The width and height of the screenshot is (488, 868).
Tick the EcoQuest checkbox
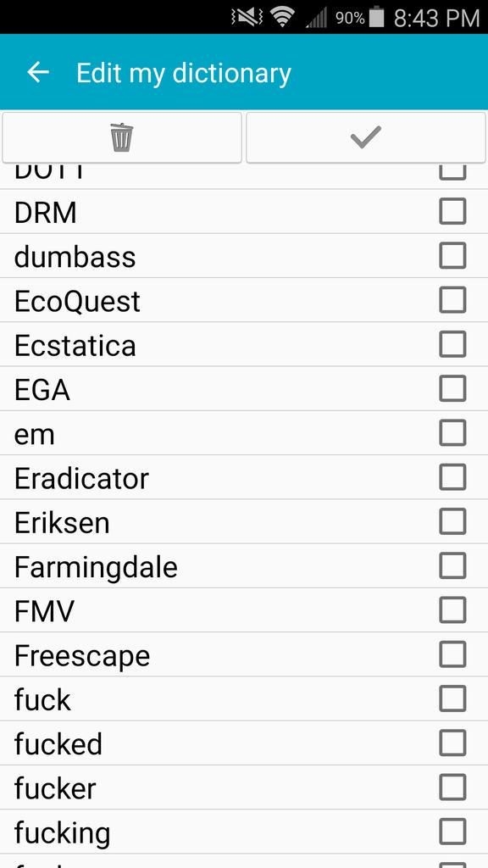point(452,300)
